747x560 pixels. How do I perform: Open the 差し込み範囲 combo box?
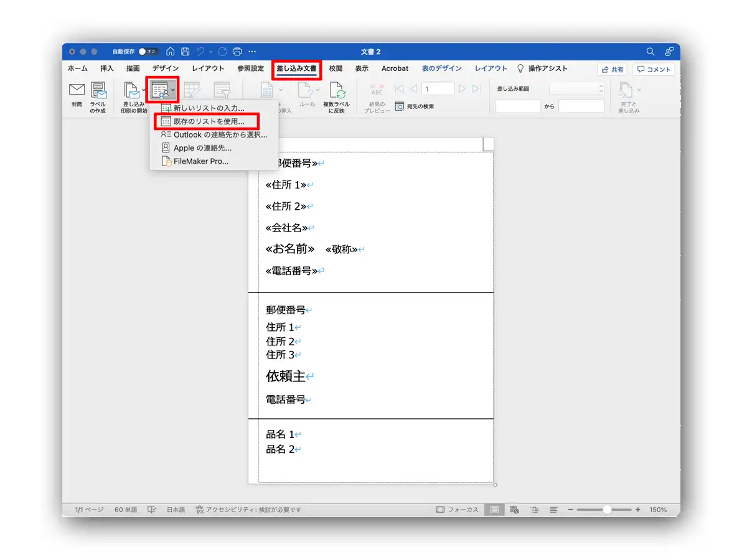click(x=576, y=89)
